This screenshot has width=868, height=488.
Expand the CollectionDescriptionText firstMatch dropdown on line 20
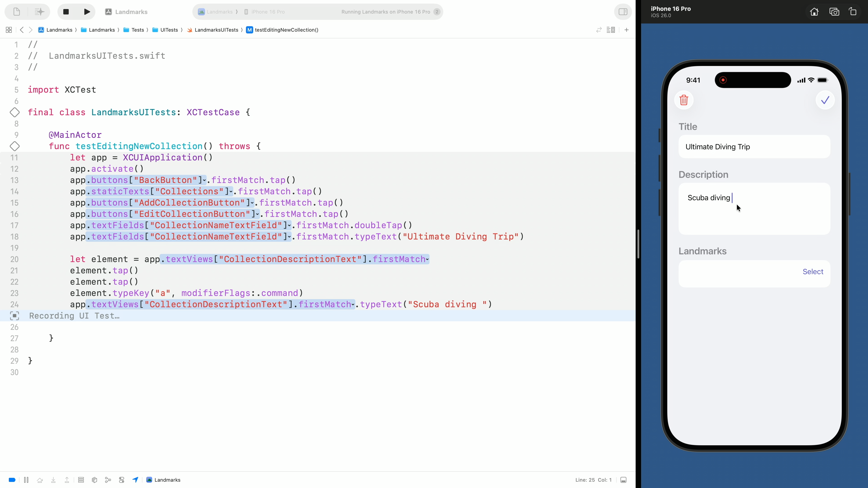427,259
